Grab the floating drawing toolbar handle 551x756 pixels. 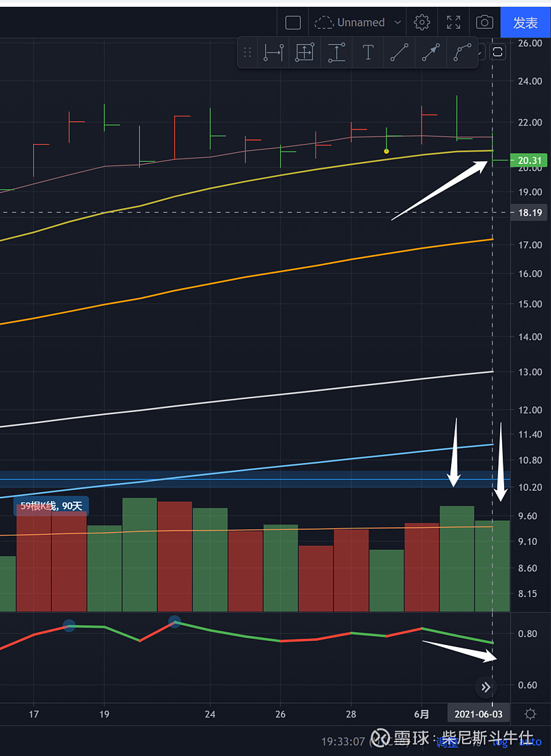pyautogui.click(x=247, y=52)
